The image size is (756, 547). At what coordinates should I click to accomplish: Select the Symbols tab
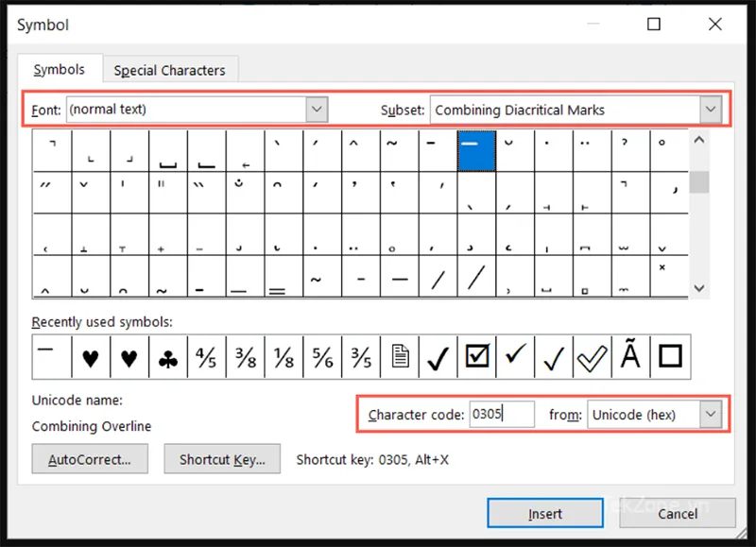pos(60,69)
